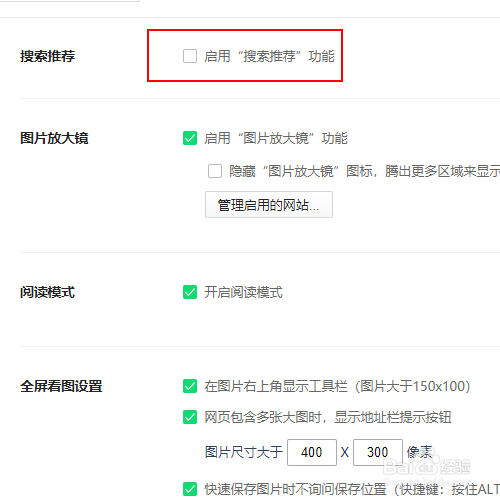The image size is (500, 500).
Task: Enable the "搜索推荐" feature checkbox
Action: 190,56
